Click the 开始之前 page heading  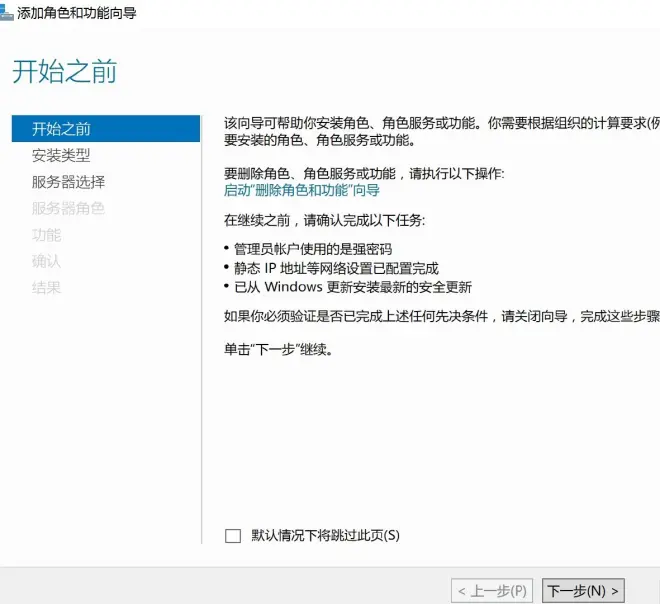64,71
